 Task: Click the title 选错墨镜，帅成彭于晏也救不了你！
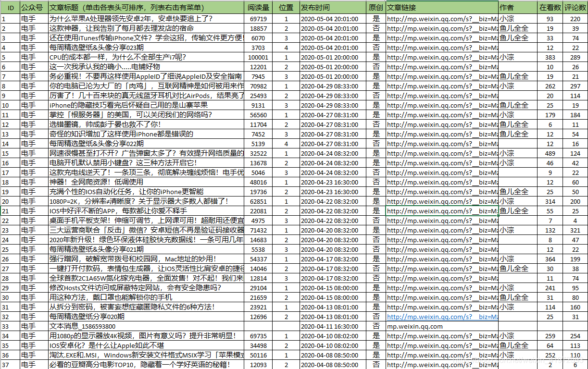[x=105, y=124]
